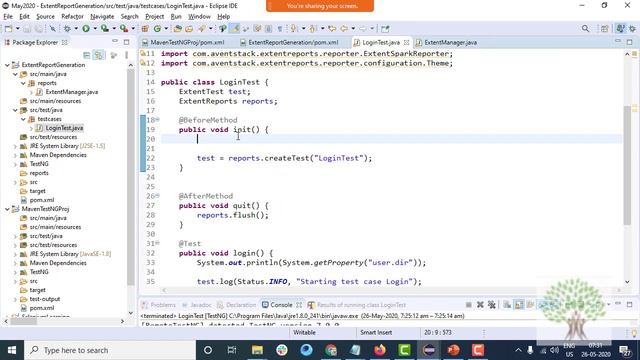
Task: Collapse the ExtentReportGeneration project
Action: (7, 65)
